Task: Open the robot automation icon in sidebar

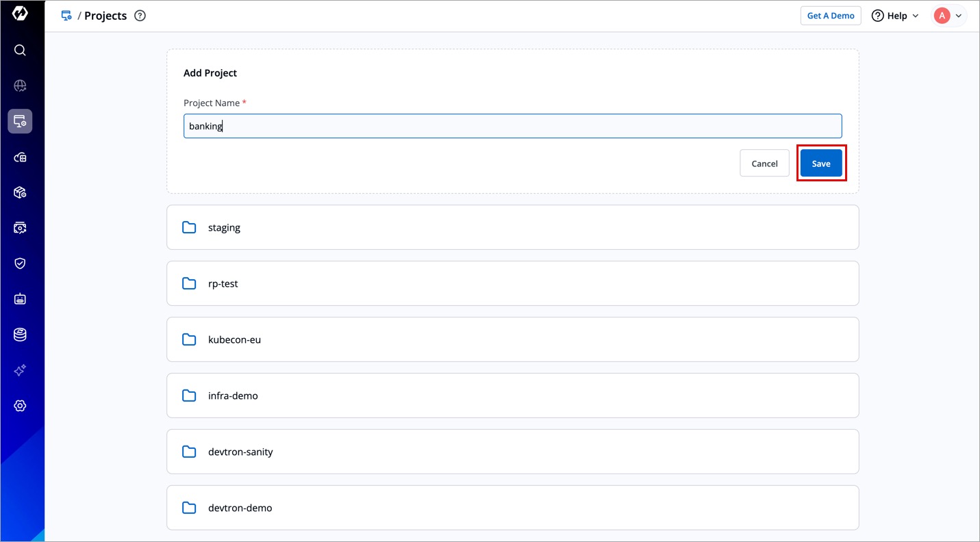Action: coord(20,299)
